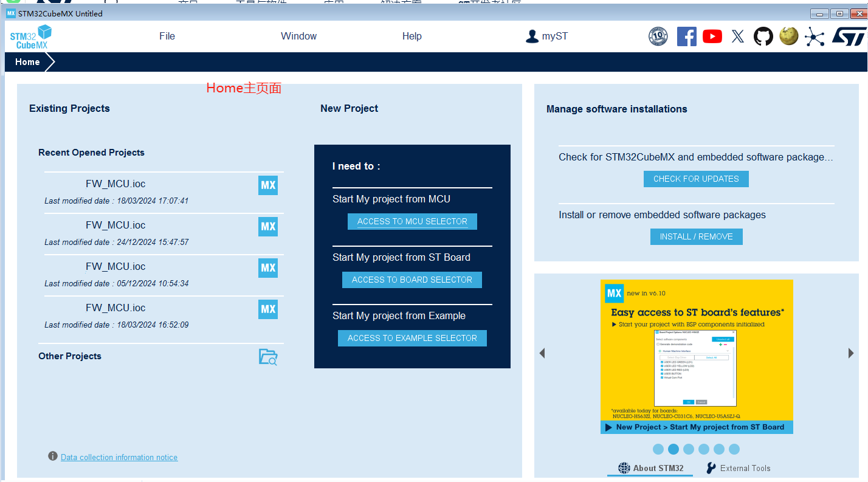Click the myST user profile icon
Screen dimensions: 868x482
tap(532, 36)
